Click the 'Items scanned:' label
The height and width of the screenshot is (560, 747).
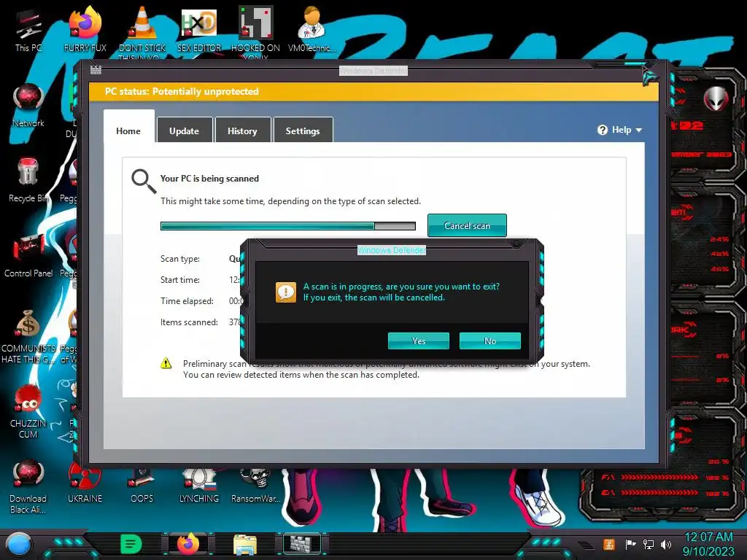[x=189, y=322]
